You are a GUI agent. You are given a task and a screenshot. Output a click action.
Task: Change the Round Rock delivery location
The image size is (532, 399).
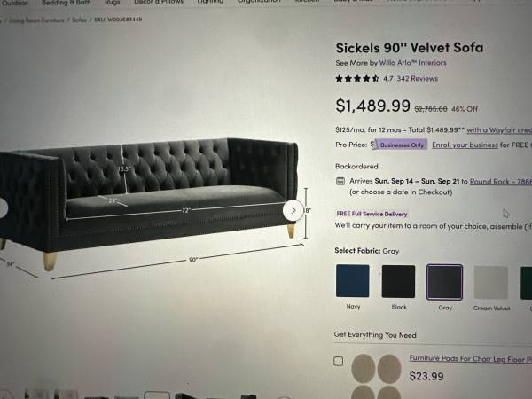(501, 181)
